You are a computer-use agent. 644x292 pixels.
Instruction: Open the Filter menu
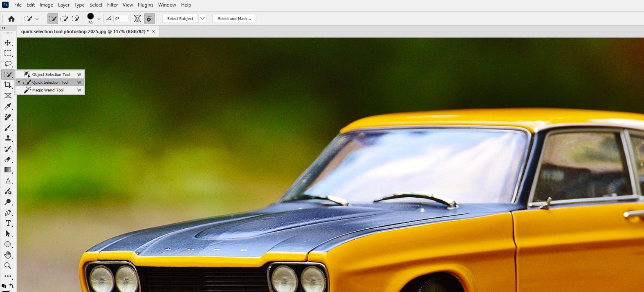click(x=112, y=5)
